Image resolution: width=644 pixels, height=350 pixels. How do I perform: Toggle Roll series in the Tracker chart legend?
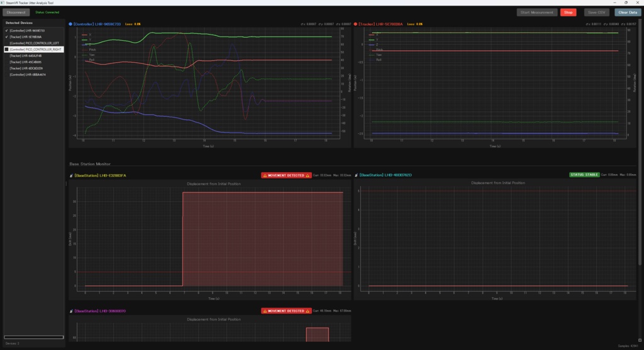pyautogui.click(x=375, y=60)
